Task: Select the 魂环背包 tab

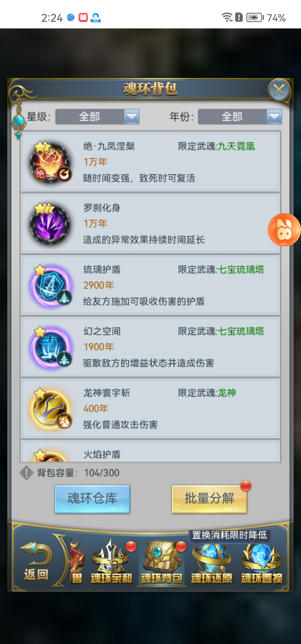Action: point(162,562)
